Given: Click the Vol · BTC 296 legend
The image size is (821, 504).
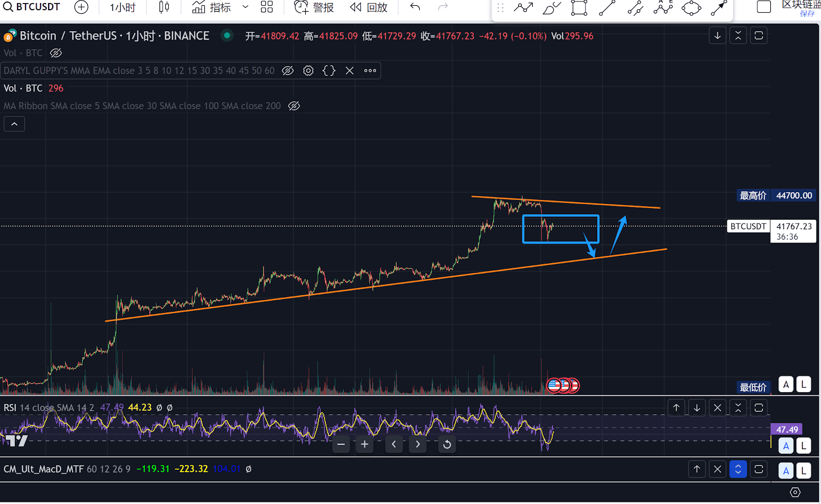Looking at the screenshot, I should 33,88.
